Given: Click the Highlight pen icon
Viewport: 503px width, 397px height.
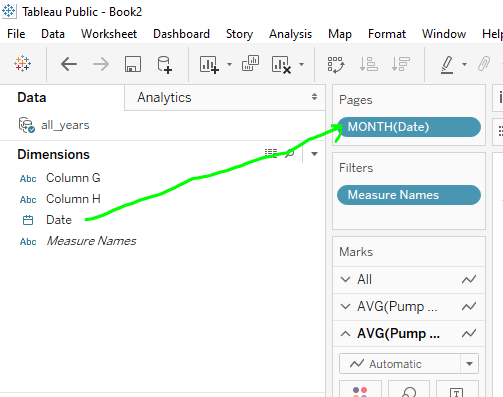Looking at the screenshot, I should pyautogui.click(x=447, y=65).
